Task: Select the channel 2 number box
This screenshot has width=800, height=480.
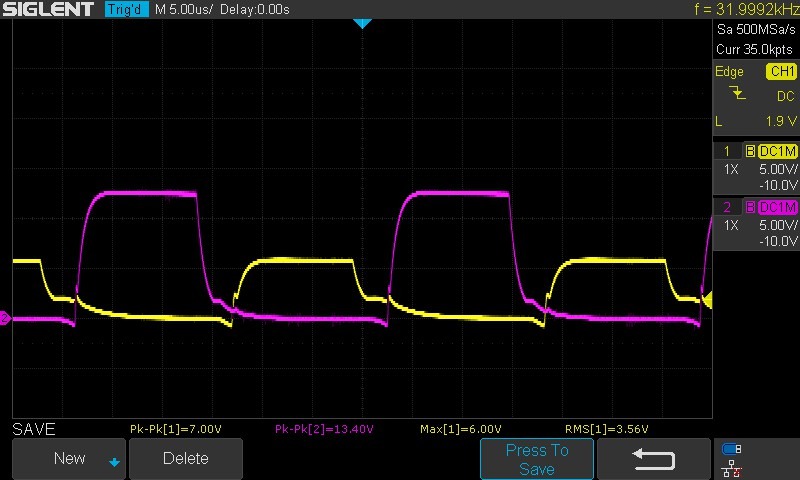Action: click(x=727, y=207)
